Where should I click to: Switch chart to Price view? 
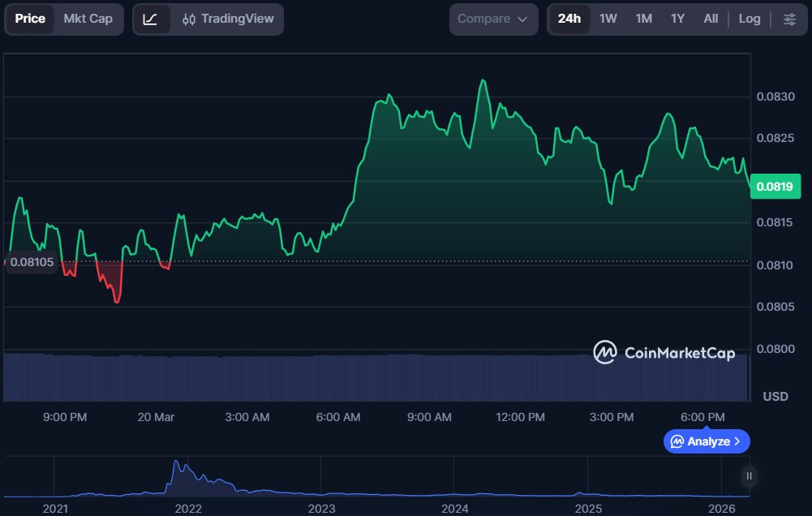(30, 19)
